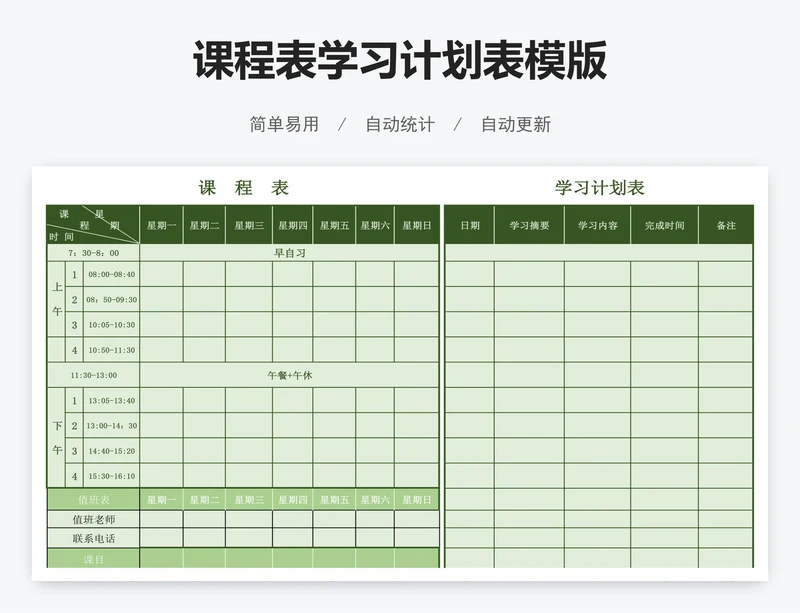This screenshot has width=800, height=613.
Task: Select the 值班老师 row label
Action: [93, 520]
